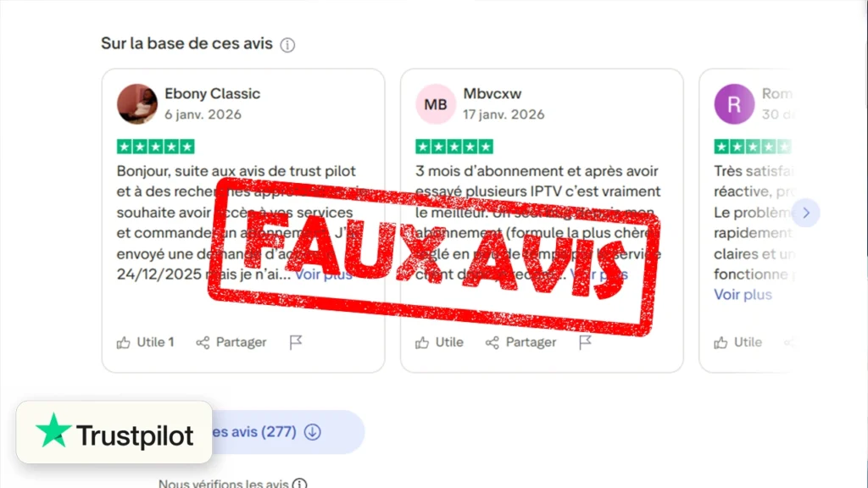Click the purple R avatar
The height and width of the screenshot is (488, 868).
(x=734, y=104)
